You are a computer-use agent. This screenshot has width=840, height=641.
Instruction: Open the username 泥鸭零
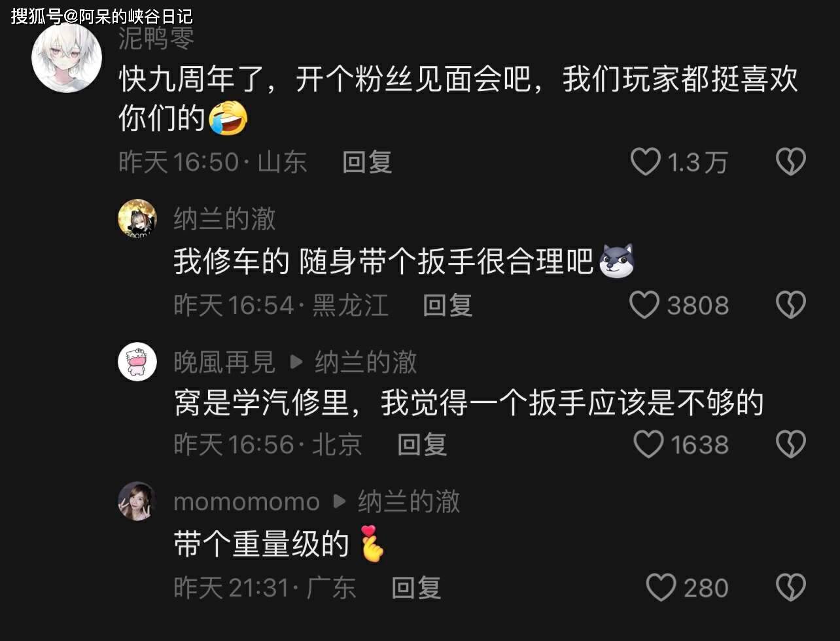tap(156, 39)
